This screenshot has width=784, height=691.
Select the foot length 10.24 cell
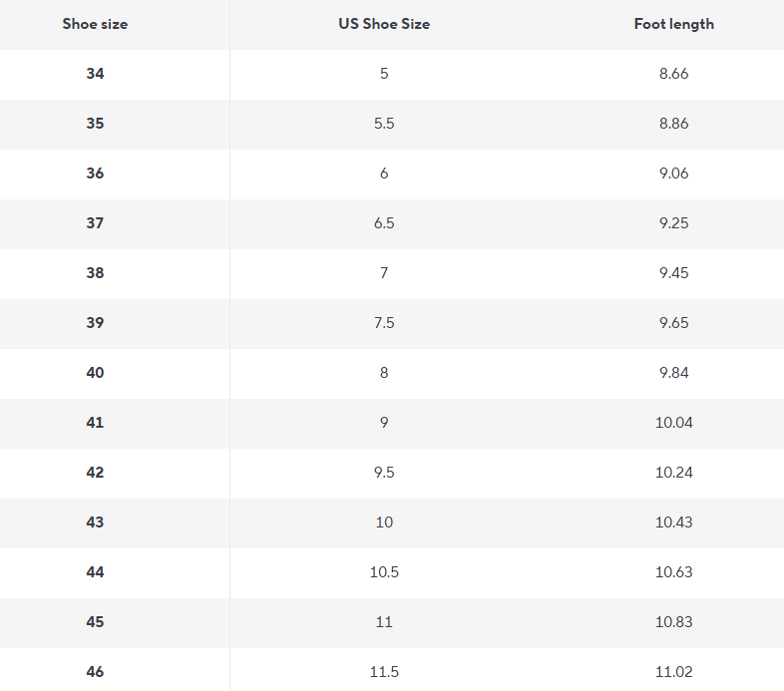[x=674, y=473]
